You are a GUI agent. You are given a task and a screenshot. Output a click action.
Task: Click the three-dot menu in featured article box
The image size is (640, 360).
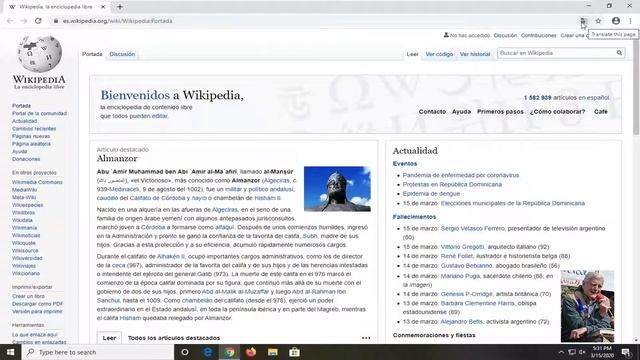[366, 338]
